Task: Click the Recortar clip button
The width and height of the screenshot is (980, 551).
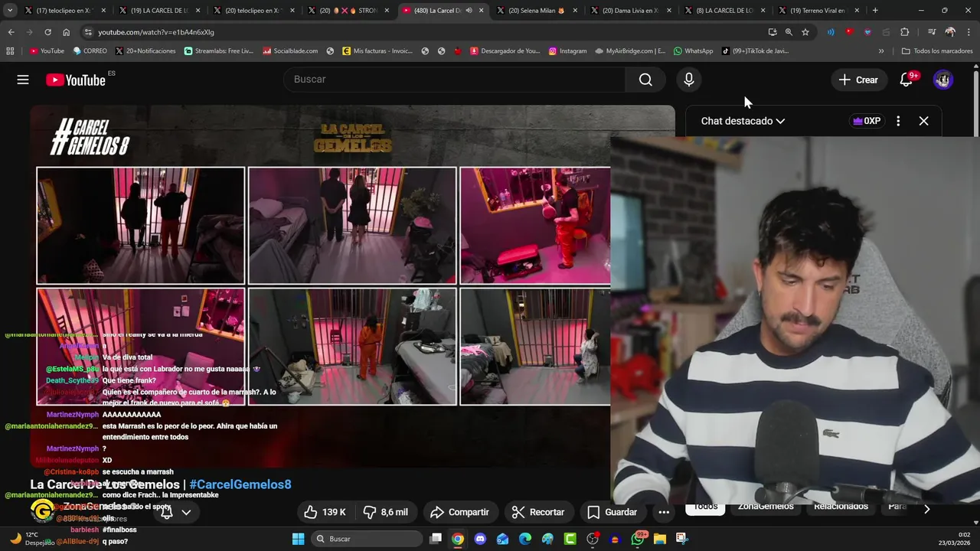Action: (538, 512)
